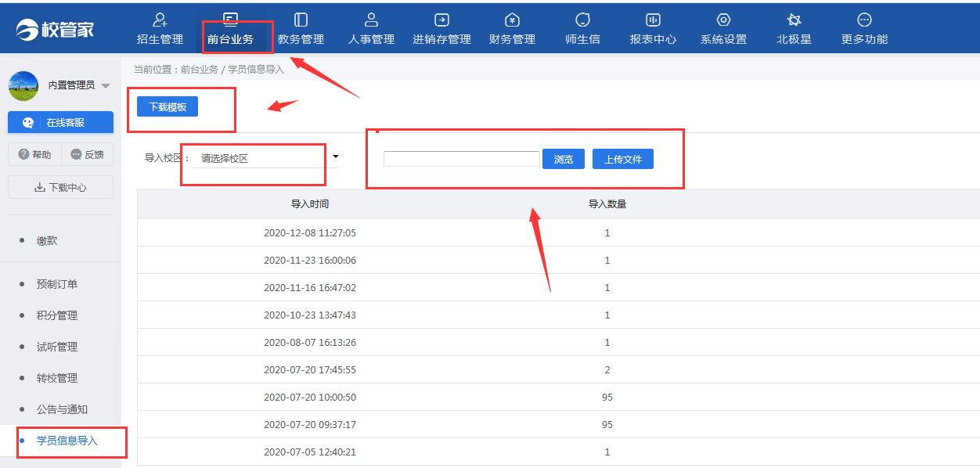Click the 2020-12-08 11:27:05 row
The image size is (980, 468).
click(559, 232)
